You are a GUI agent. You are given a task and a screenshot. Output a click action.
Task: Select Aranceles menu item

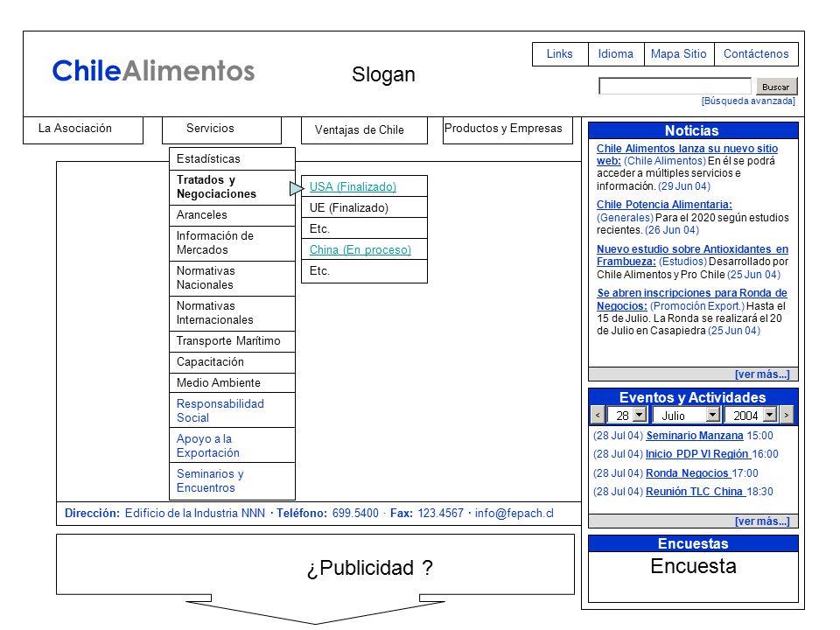[232, 215]
